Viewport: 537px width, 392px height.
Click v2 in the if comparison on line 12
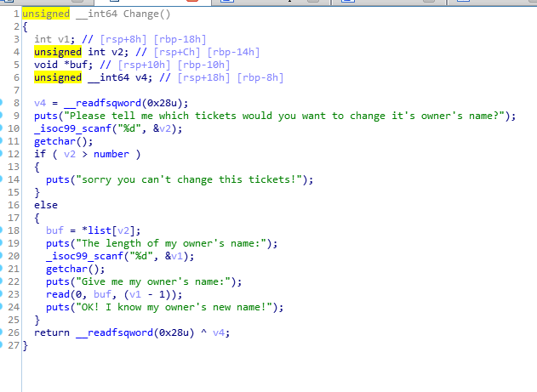(70, 154)
